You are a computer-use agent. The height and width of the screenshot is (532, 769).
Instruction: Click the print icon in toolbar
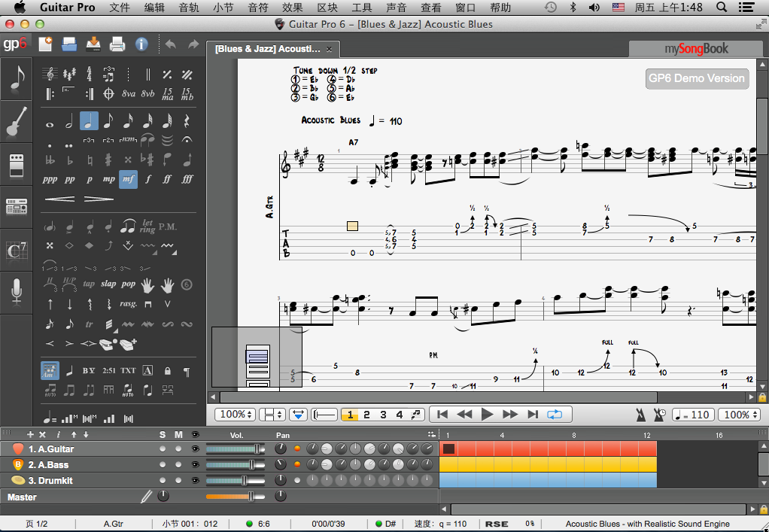117,44
